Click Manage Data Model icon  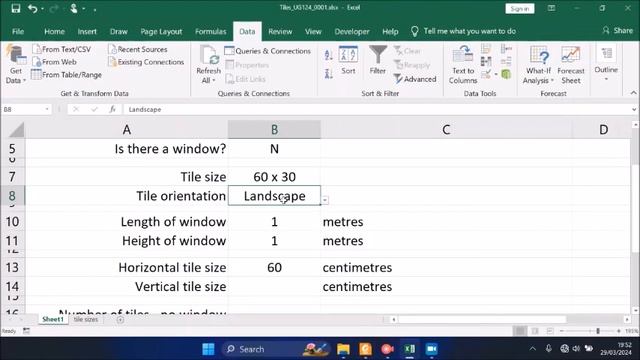[506, 74]
